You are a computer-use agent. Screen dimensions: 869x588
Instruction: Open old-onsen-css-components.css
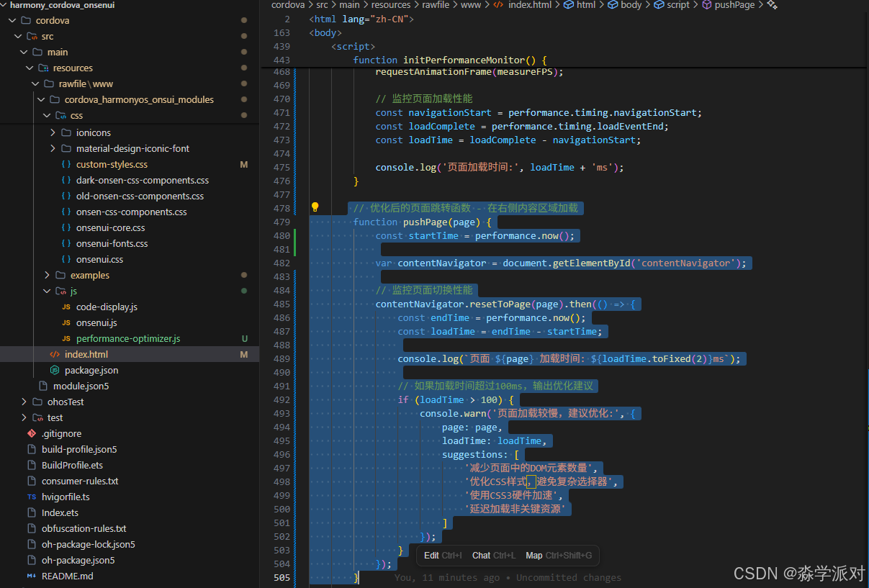pos(140,196)
